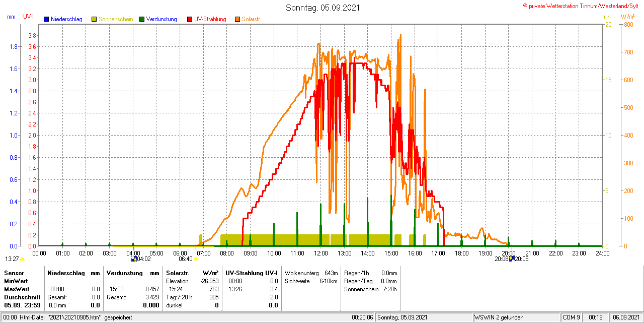Viewport: 644px width, 323px height.
Task: Click the Solarstr. W/m² column header
Action: tap(193, 273)
